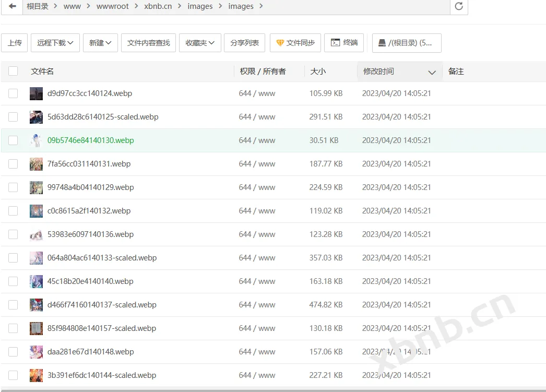
Task: Expand the 收藏夹 dropdown
Action: (x=200, y=43)
